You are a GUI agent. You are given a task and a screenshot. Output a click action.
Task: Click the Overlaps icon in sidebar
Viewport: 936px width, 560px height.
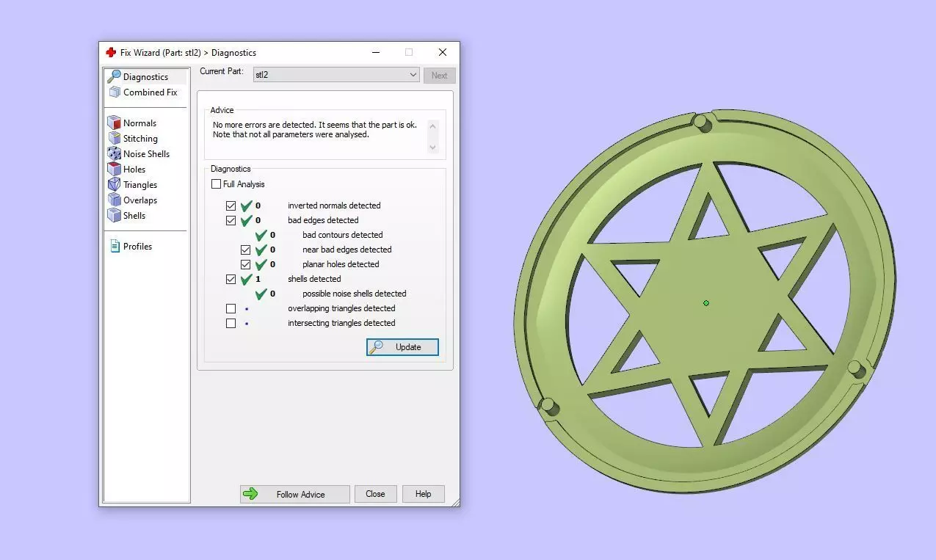pyautogui.click(x=114, y=200)
